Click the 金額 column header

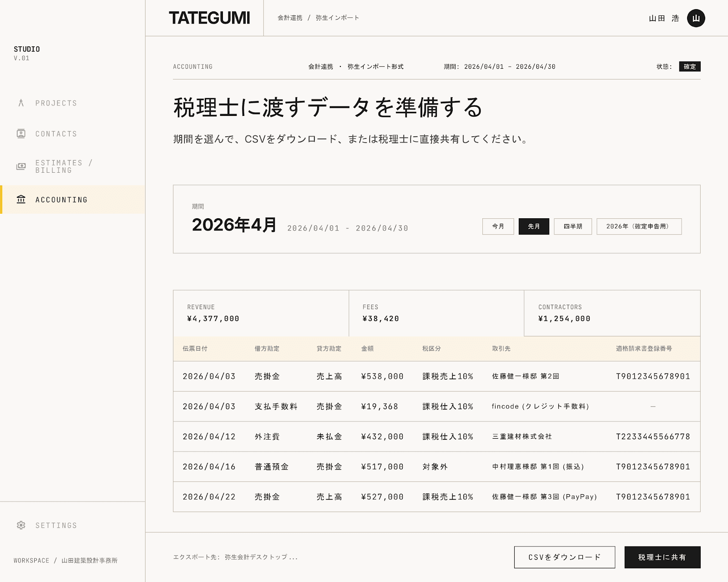(367, 348)
